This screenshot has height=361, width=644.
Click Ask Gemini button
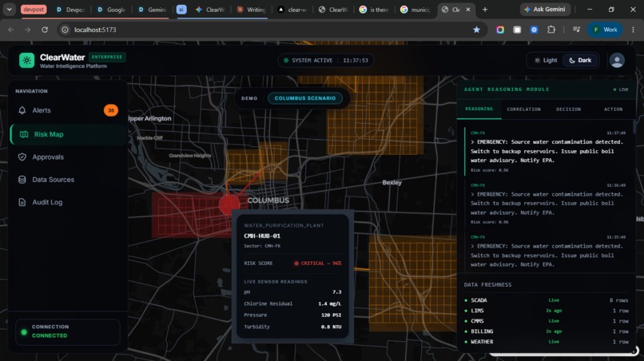pos(546,9)
